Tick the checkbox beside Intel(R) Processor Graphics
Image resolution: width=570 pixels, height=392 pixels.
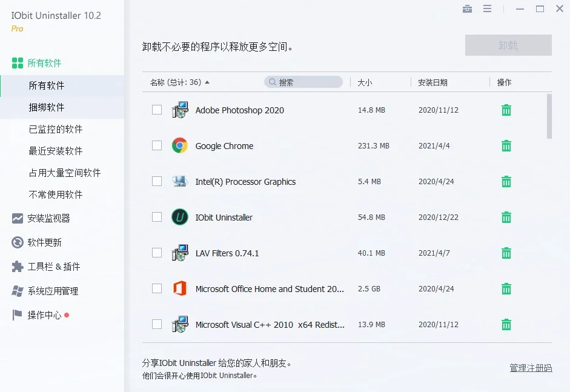(x=157, y=182)
